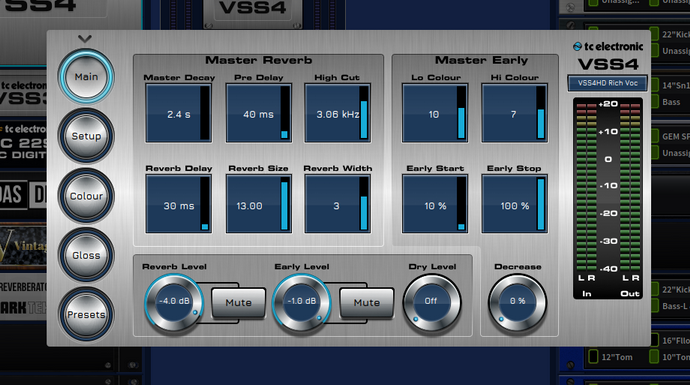This screenshot has width=690, height=385.
Task: Click the Dry Level knob
Action: point(431,302)
